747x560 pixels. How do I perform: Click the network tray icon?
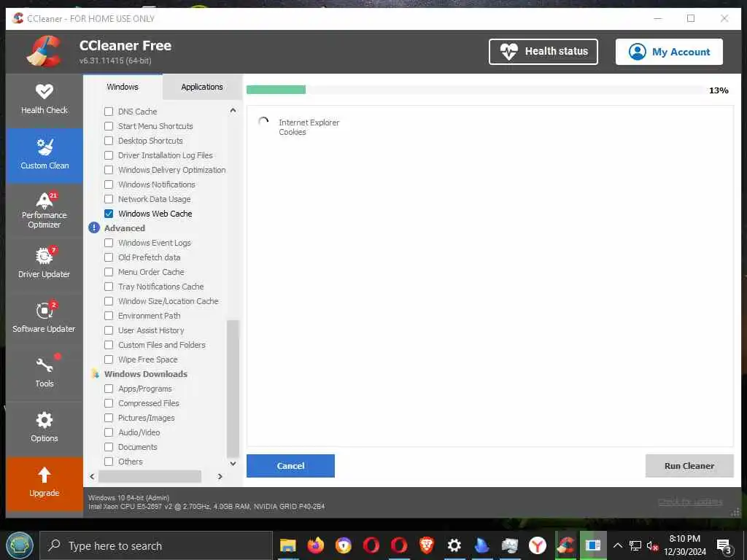point(635,545)
